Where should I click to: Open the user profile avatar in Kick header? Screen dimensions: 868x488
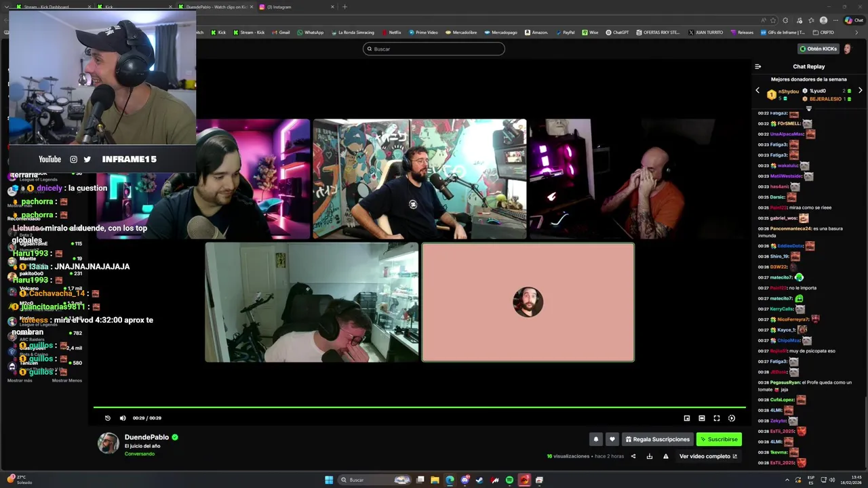(x=848, y=49)
